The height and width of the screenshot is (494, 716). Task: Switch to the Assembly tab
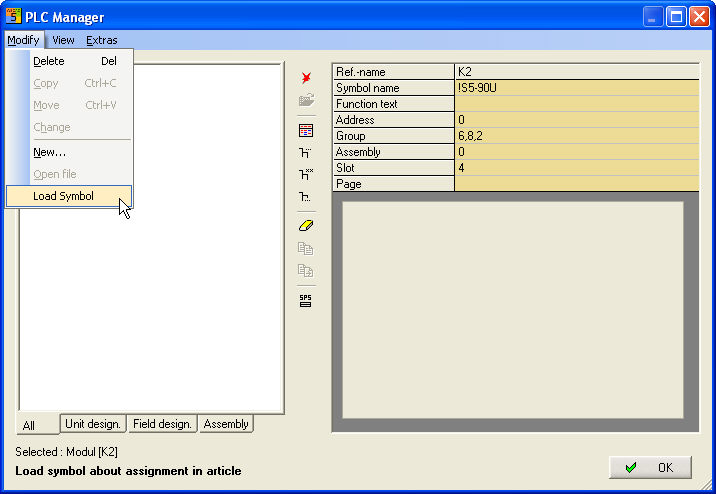(x=226, y=424)
